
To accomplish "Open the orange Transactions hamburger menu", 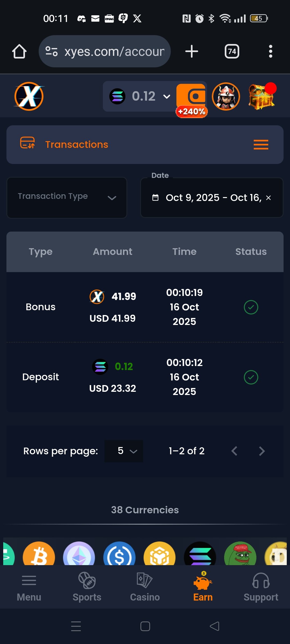I will (261, 145).
